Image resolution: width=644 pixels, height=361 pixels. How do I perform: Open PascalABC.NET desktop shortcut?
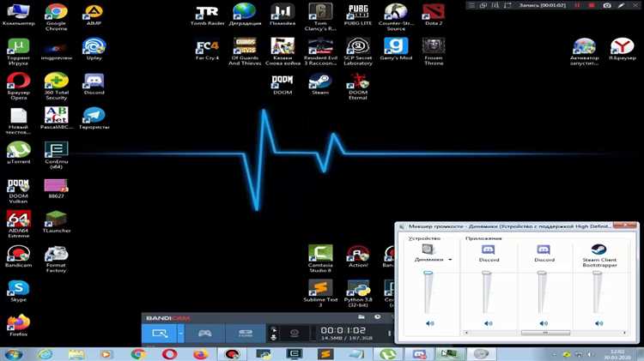(x=57, y=118)
